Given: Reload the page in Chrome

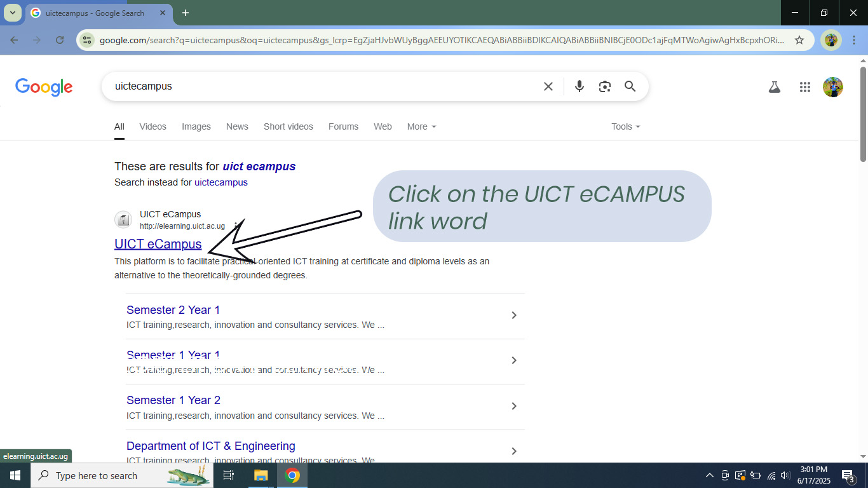Looking at the screenshot, I should coord(60,40).
